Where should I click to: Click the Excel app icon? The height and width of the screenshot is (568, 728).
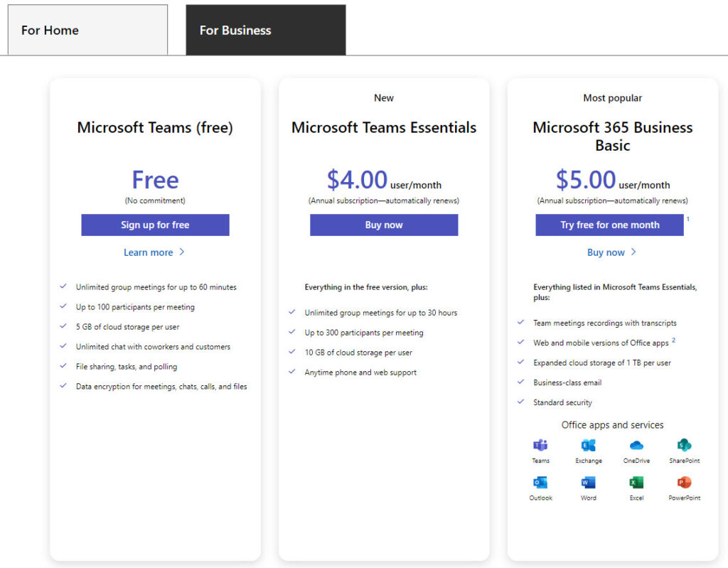click(636, 483)
